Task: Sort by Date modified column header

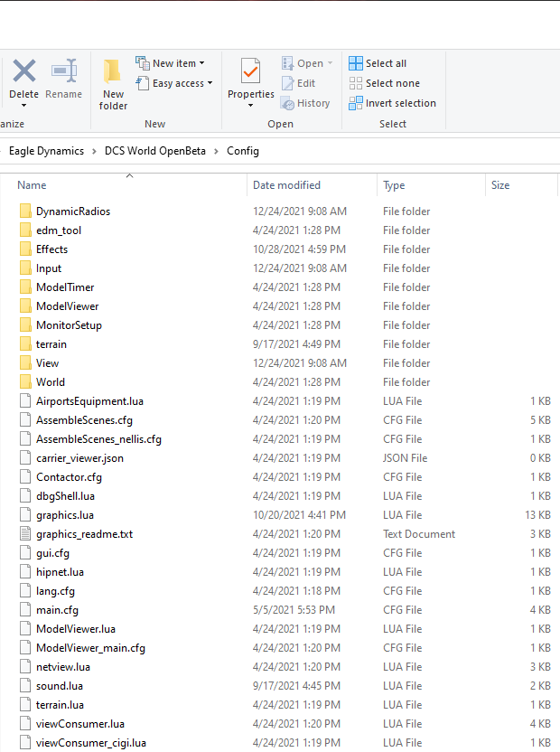Action: pos(286,185)
